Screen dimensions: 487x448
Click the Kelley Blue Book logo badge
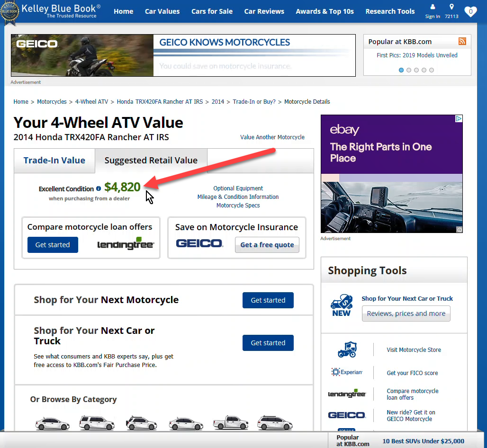(9, 12)
